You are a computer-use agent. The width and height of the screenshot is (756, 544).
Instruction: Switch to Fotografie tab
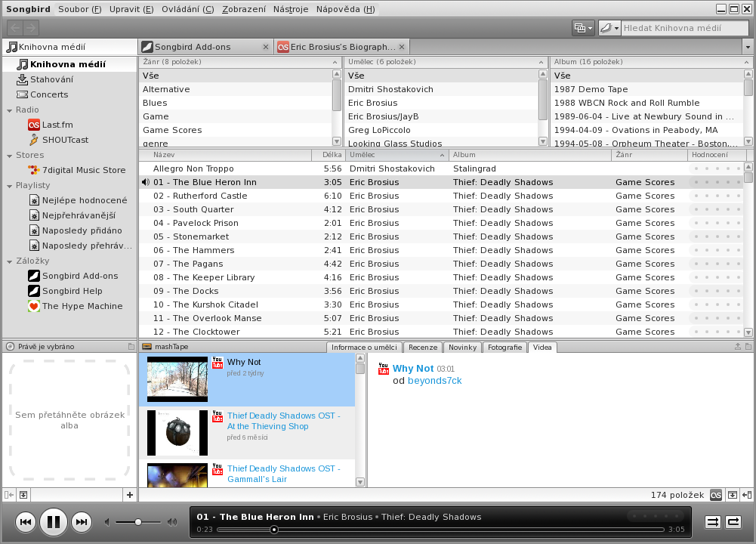[505, 348]
